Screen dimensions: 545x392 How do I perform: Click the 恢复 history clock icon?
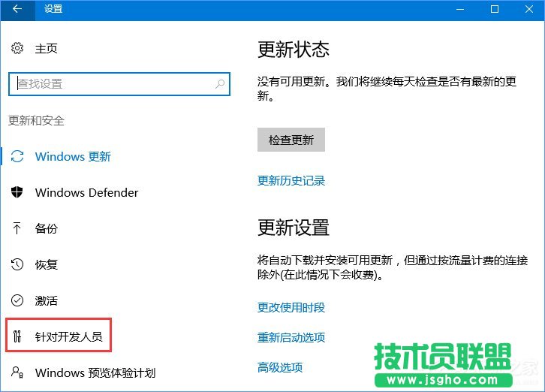tap(17, 264)
